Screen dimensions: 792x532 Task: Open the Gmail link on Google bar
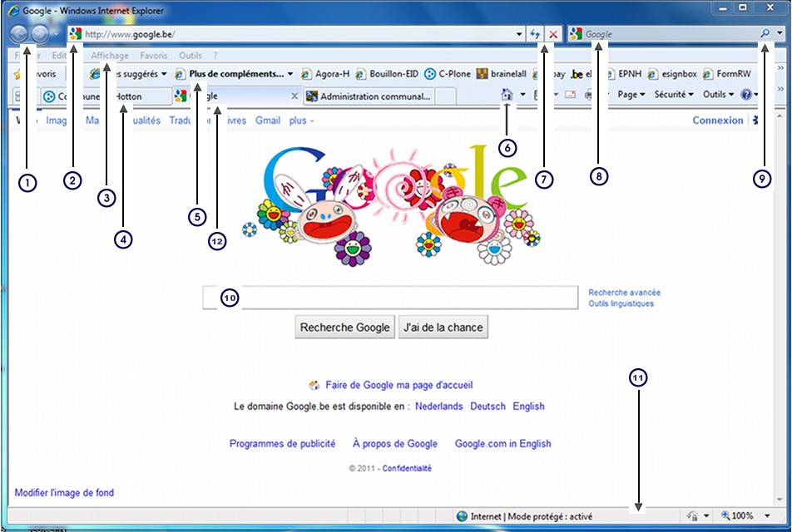pos(268,121)
